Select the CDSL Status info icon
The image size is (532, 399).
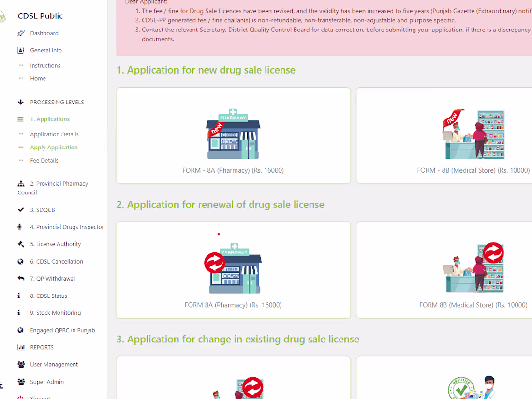(20, 296)
